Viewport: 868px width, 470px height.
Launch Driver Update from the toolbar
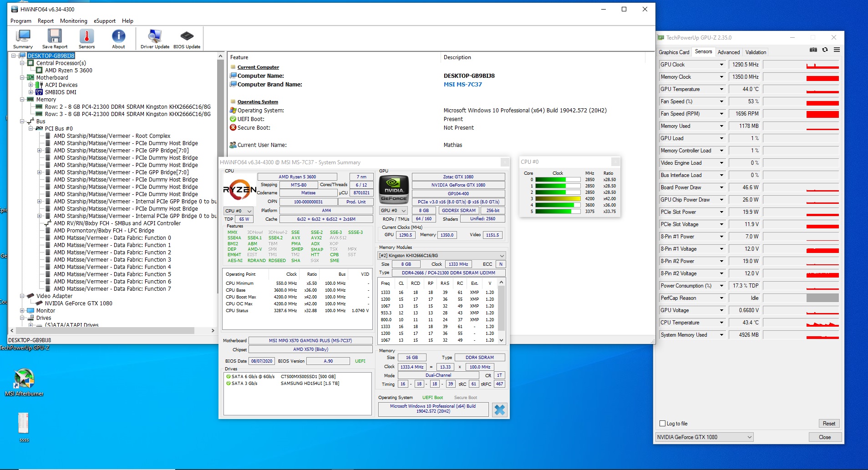(x=155, y=39)
